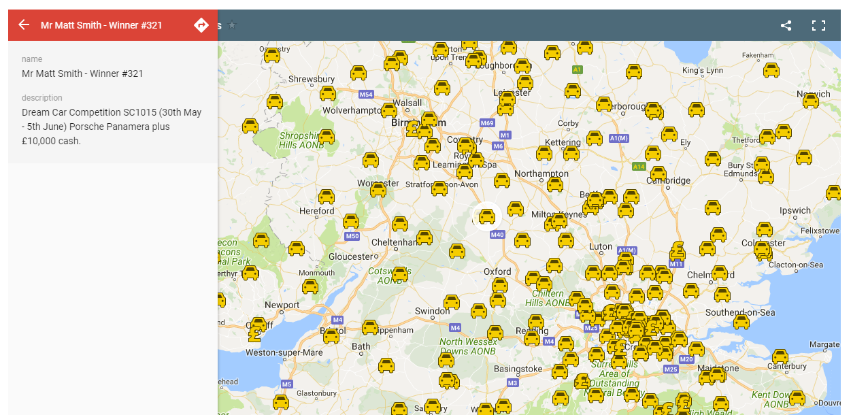The width and height of the screenshot is (868, 415).
Task: Select the car marker right of Bath
Action: point(386,365)
